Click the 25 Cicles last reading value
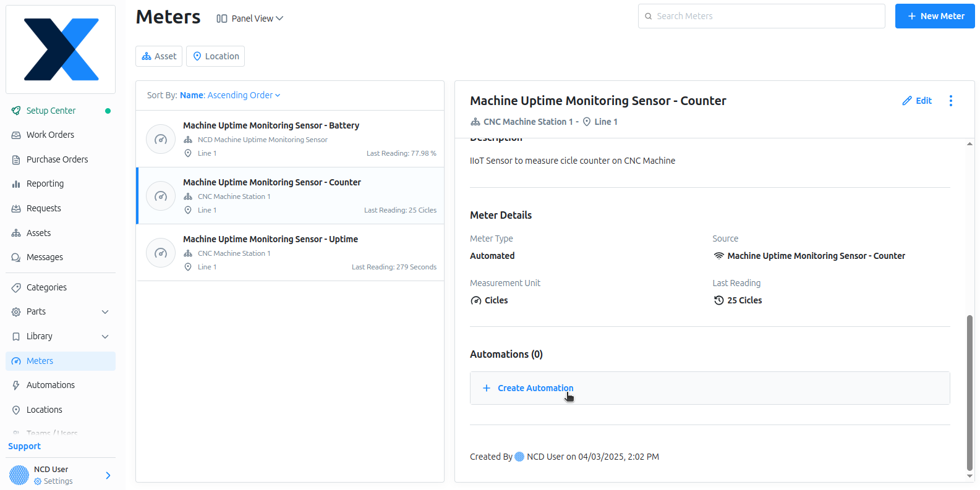 coord(744,300)
